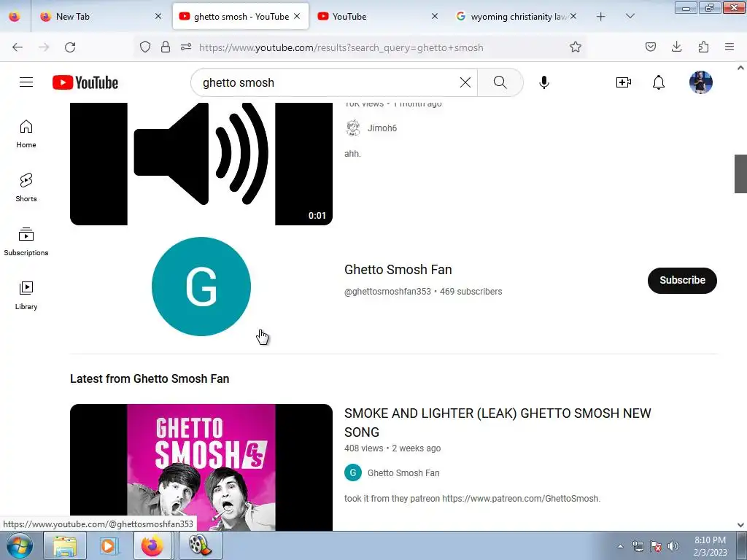This screenshot has height=560, width=747.
Task: Click the small G avatar under video
Action: point(353,472)
